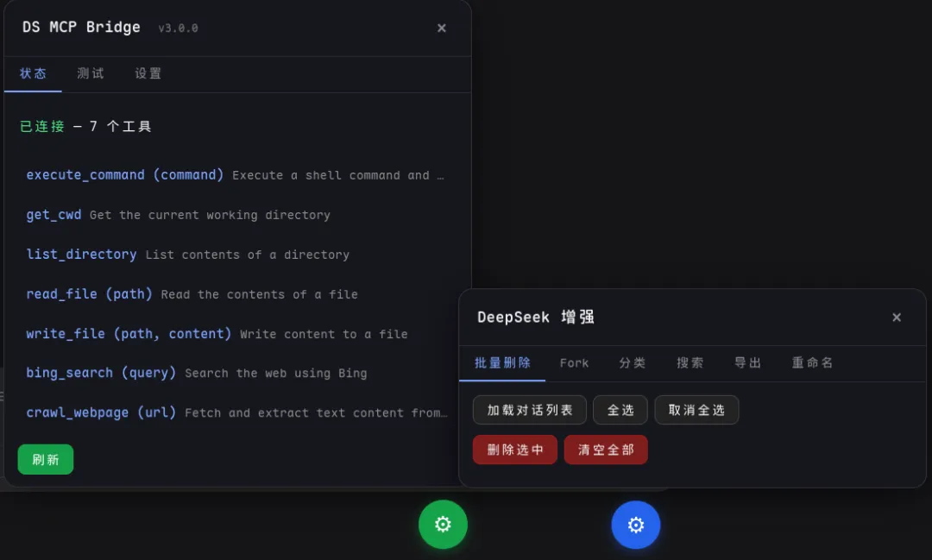The height and width of the screenshot is (560, 932).
Task: Open the 设置 tab in MCP Bridge
Action: coord(148,73)
